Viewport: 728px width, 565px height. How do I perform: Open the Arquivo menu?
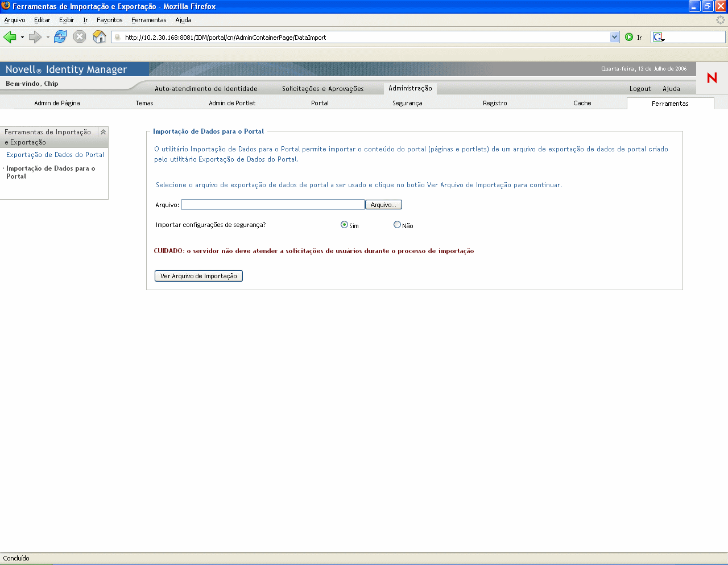click(x=15, y=20)
